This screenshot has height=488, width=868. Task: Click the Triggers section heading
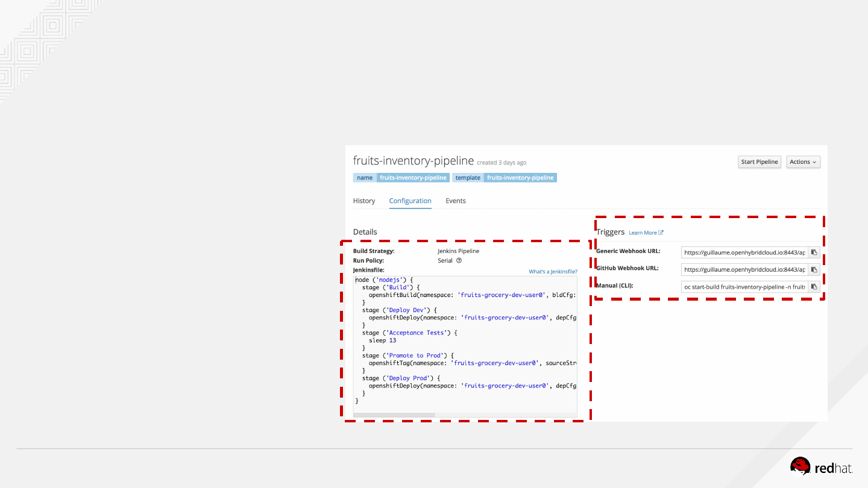click(x=611, y=232)
